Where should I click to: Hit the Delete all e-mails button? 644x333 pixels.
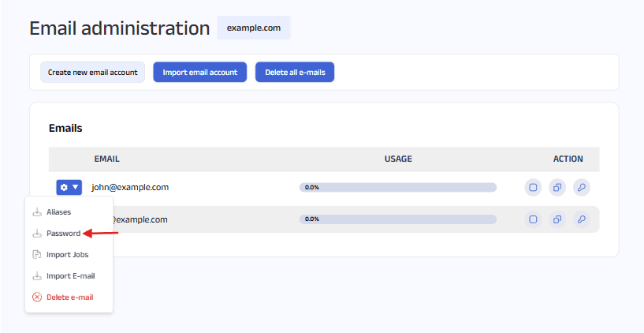tap(295, 73)
